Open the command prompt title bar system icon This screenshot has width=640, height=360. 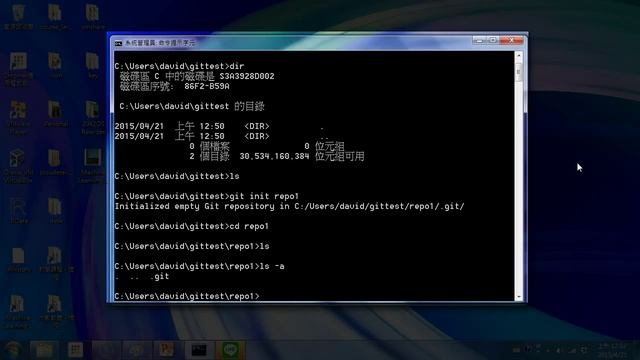pyautogui.click(x=118, y=43)
